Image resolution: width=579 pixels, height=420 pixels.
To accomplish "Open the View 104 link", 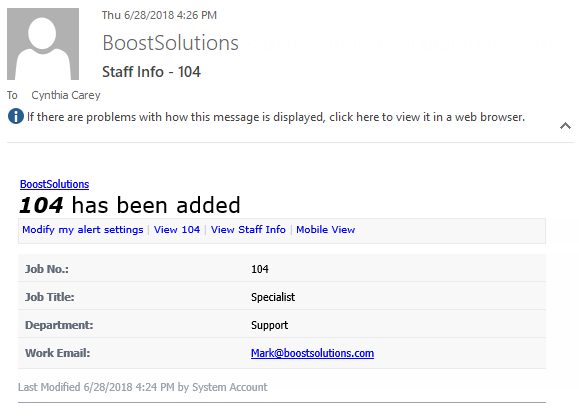I will [x=177, y=230].
